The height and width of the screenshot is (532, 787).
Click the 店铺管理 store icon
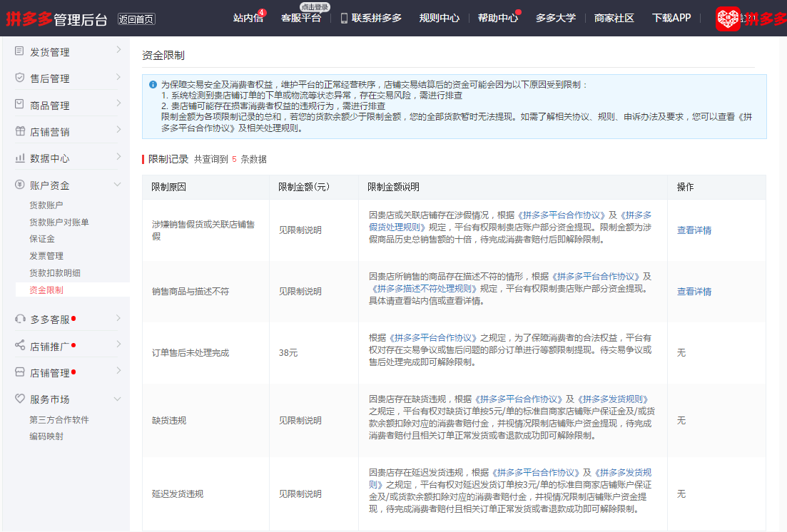[19, 372]
